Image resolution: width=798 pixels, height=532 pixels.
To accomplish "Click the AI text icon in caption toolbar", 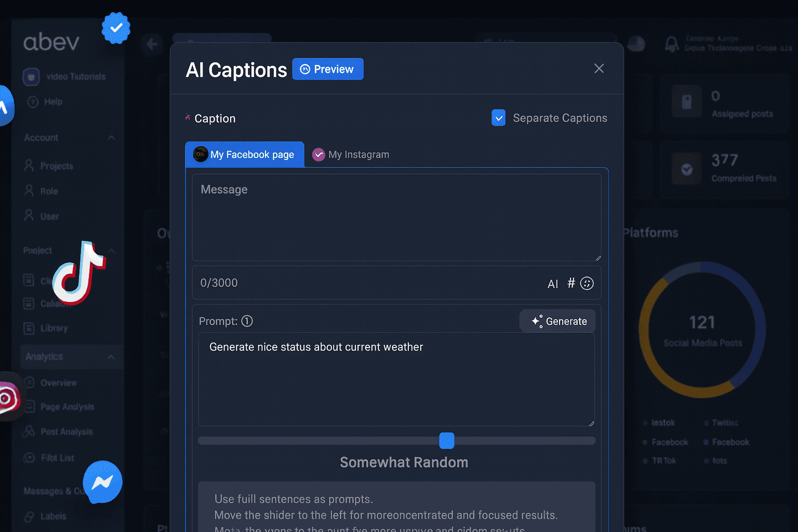I will click(x=553, y=284).
